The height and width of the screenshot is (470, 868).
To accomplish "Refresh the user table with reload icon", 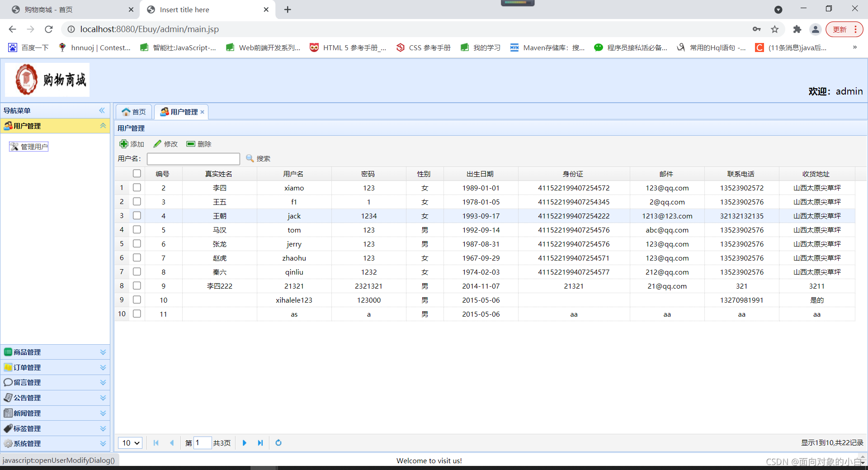I will (x=278, y=443).
